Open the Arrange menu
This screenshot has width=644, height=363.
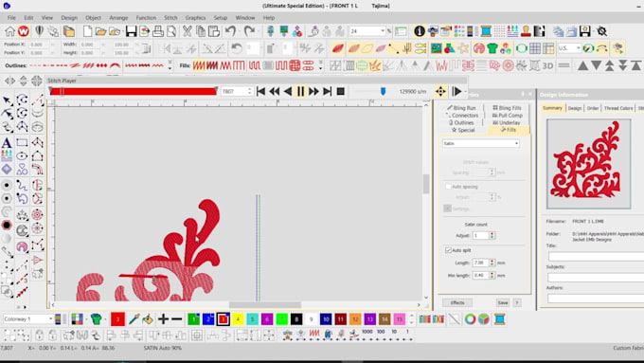118,18
